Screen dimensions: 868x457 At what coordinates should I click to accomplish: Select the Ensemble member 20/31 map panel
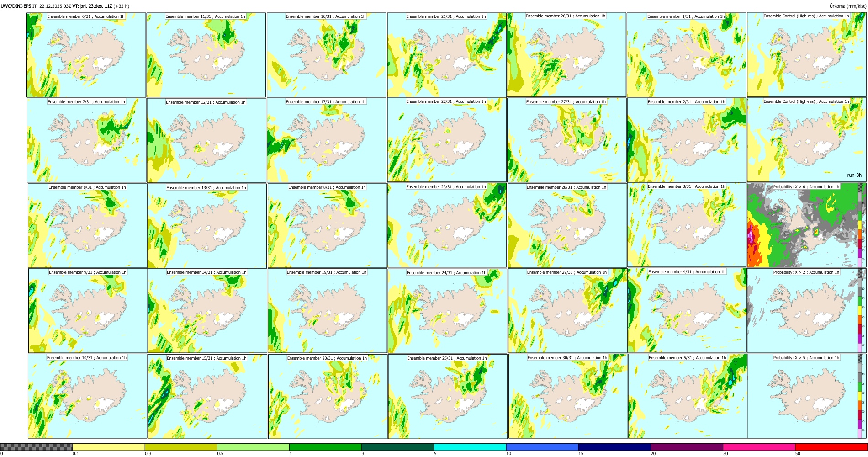(x=328, y=397)
